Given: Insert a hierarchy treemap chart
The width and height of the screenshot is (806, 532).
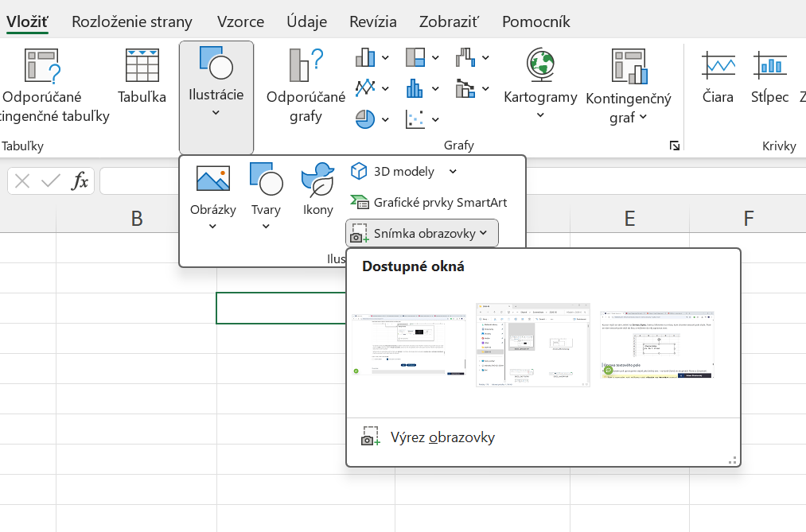Looking at the screenshot, I should 415,57.
